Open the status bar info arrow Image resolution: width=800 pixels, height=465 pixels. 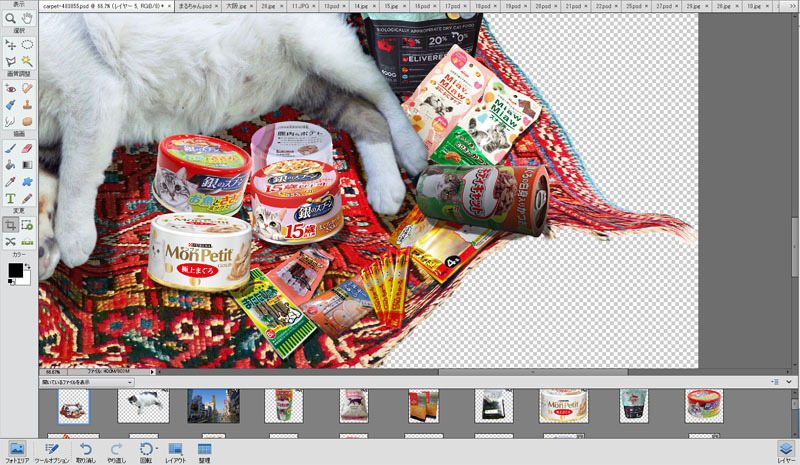(152, 372)
